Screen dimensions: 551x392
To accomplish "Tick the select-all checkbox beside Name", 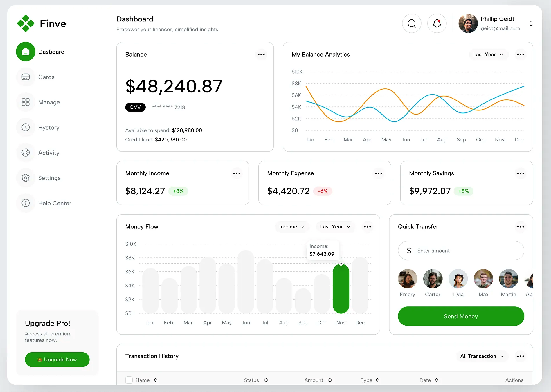I will [129, 380].
